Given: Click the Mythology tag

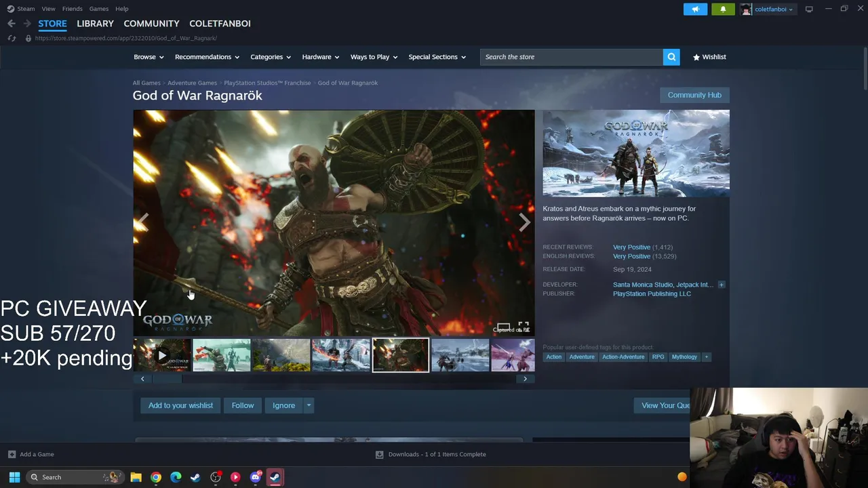Looking at the screenshot, I should click(x=684, y=357).
